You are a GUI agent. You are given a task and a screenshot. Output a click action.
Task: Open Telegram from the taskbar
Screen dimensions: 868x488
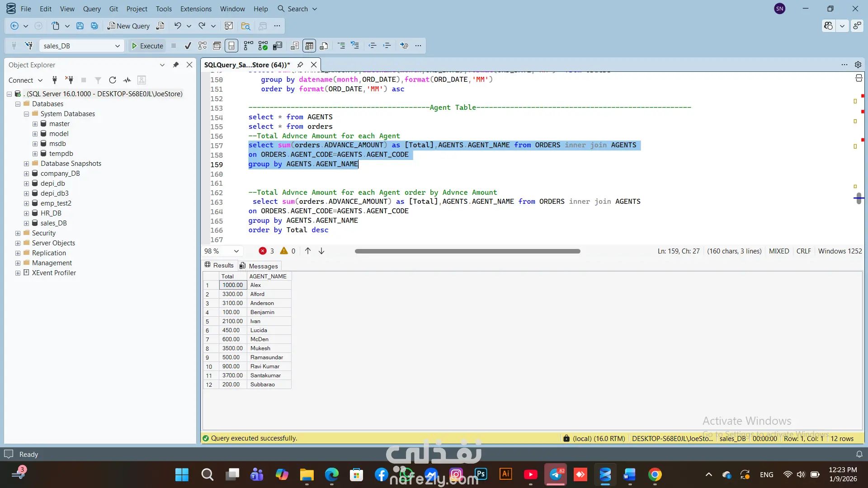555,474
